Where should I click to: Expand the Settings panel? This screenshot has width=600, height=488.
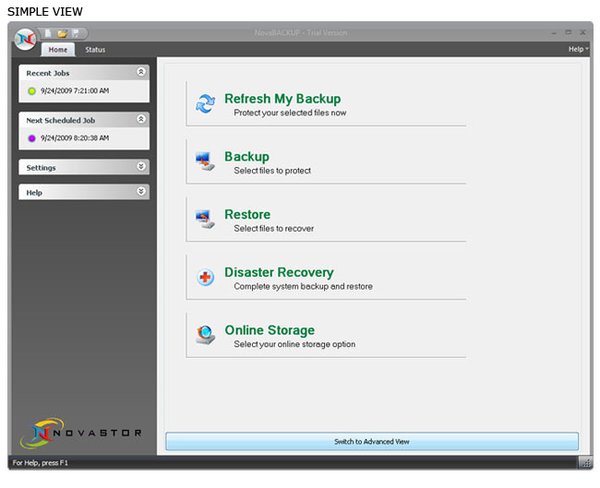141,166
